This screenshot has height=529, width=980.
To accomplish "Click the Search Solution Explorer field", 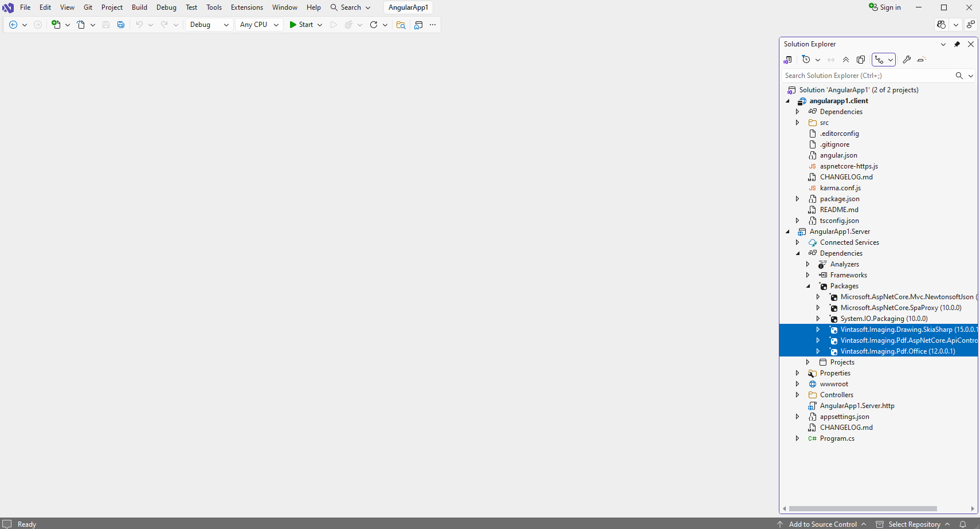I will (868, 76).
